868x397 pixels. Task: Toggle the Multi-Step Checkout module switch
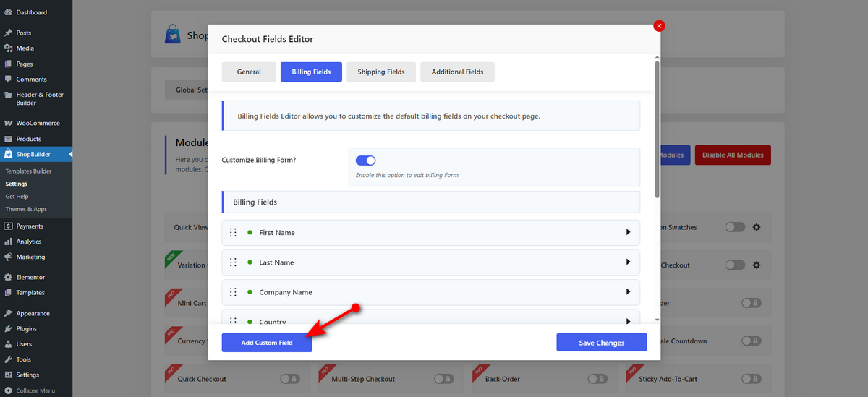tap(443, 379)
